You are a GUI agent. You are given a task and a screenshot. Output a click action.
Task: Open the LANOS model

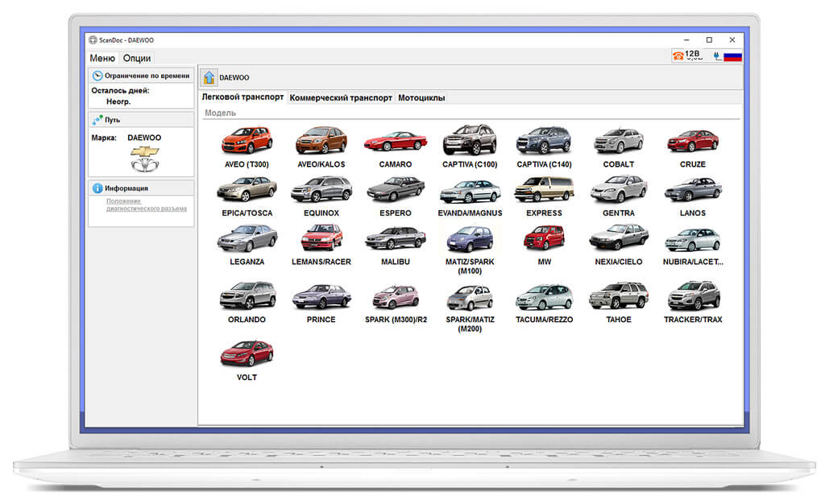coord(692,196)
